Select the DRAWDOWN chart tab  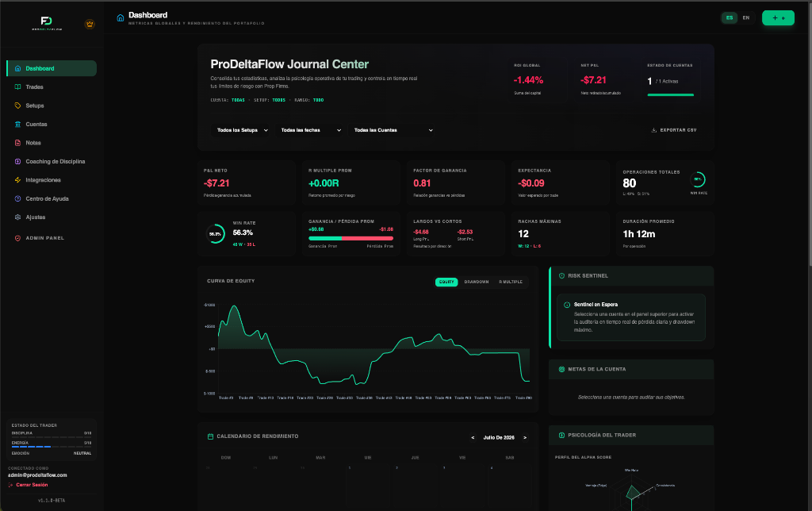click(477, 282)
